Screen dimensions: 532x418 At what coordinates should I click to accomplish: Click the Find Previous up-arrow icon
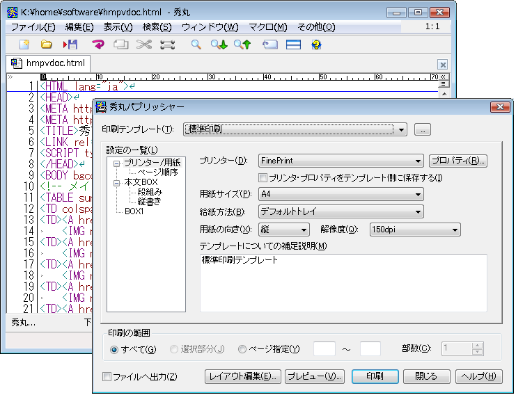(x=242, y=45)
